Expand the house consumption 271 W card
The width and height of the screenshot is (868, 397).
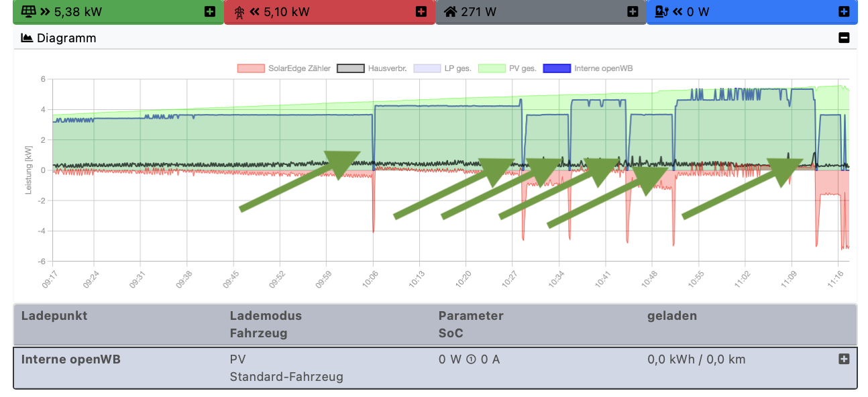(x=633, y=11)
